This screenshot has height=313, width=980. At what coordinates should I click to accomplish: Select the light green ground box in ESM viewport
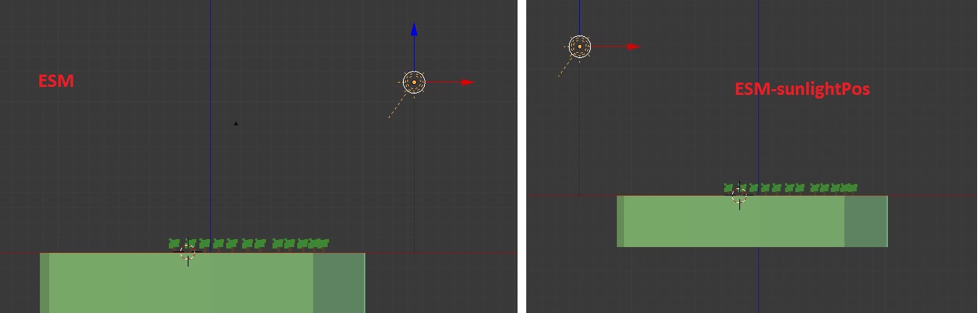coord(181,283)
